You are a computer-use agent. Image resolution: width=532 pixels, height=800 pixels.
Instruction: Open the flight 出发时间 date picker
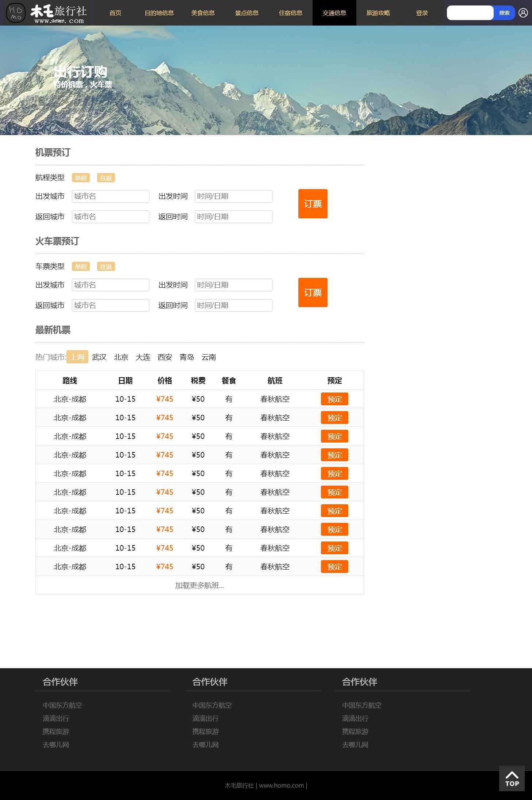(233, 196)
